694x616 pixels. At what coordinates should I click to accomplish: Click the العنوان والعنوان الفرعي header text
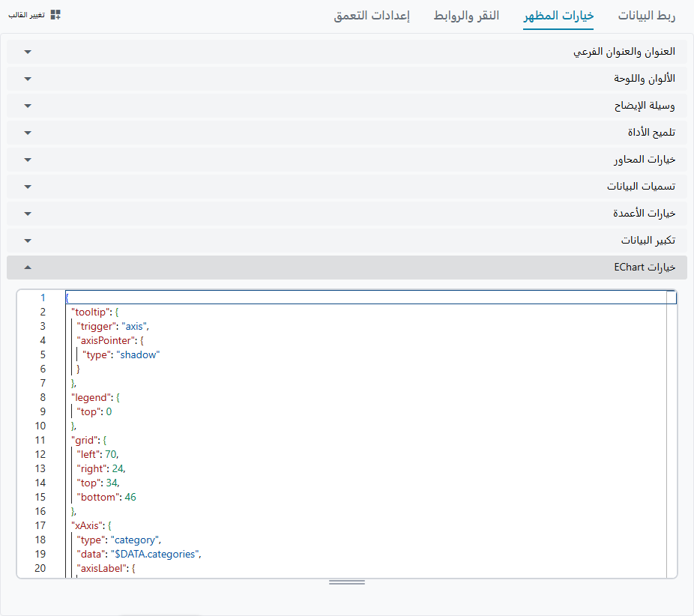click(624, 52)
